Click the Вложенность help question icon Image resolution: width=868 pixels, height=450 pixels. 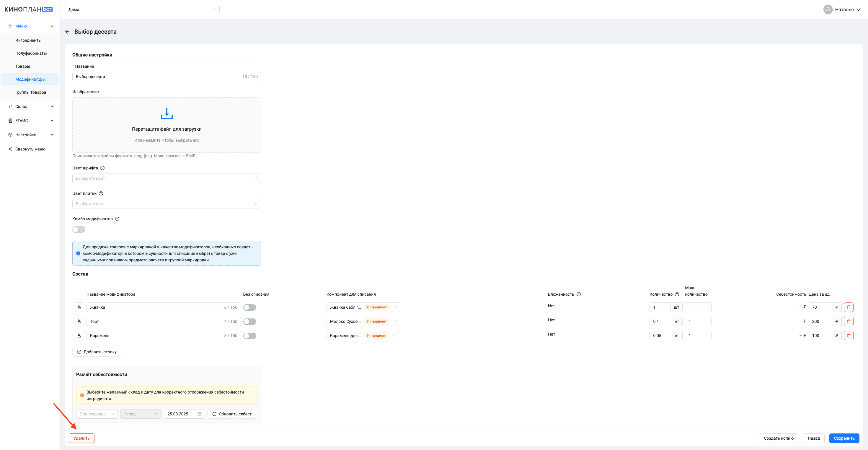(x=579, y=294)
